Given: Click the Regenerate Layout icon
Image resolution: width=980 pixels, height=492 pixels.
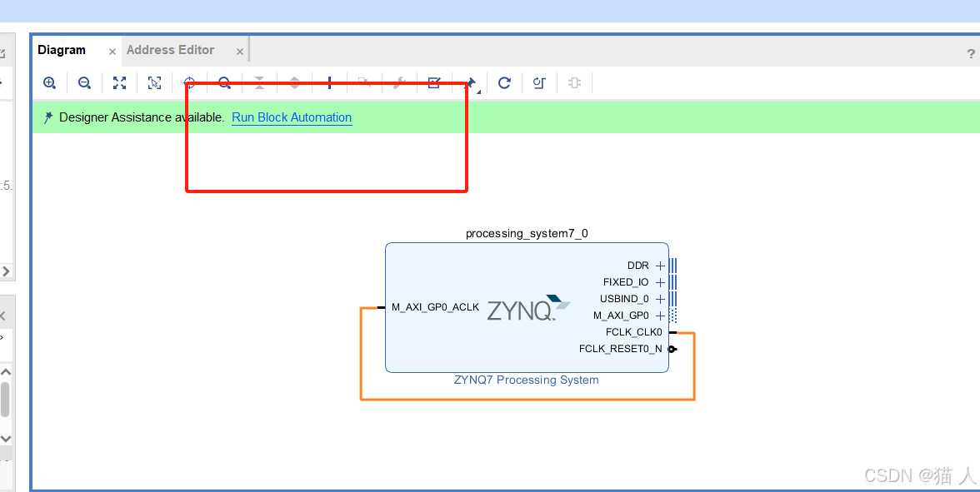Looking at the screenshot, I should [x=504, y=82].
